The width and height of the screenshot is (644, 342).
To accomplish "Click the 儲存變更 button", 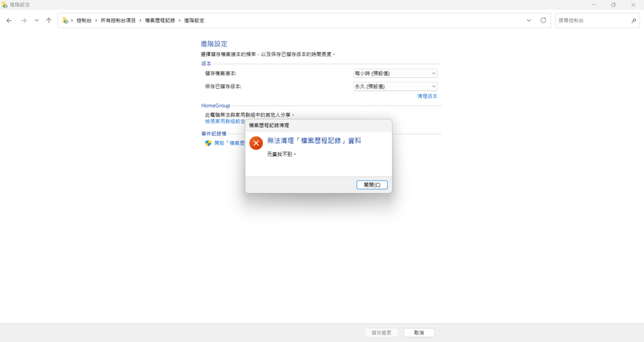I will tap(381, 332).
